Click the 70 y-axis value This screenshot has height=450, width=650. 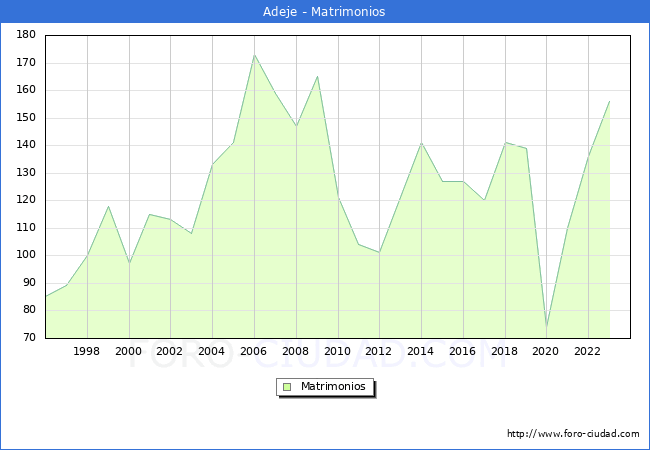[x=29, y=338]
